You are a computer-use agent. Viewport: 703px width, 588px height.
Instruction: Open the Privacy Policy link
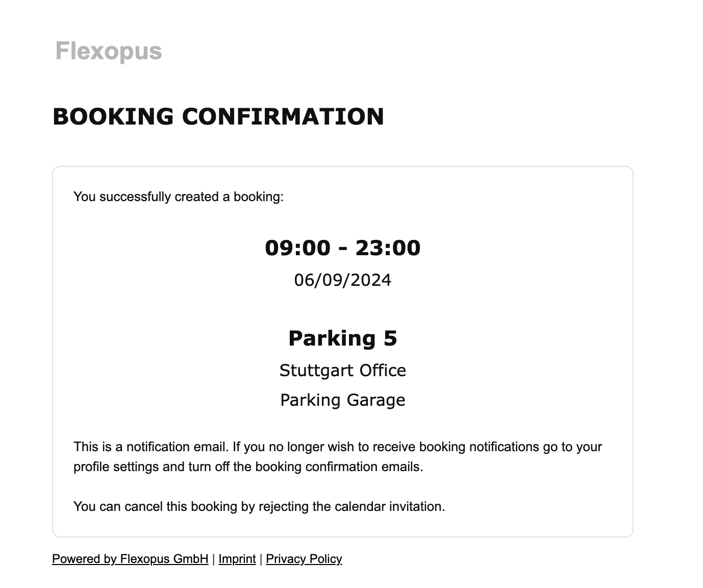(x=304, y=559)
